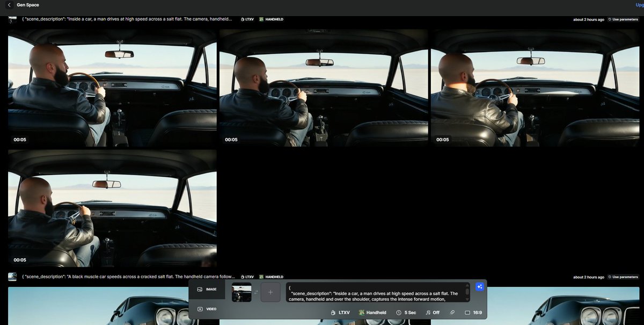The image size is (644, 325).
Task: Click the HANDHELD tag in the muscle car prompt row
Action: click(271, 277)
